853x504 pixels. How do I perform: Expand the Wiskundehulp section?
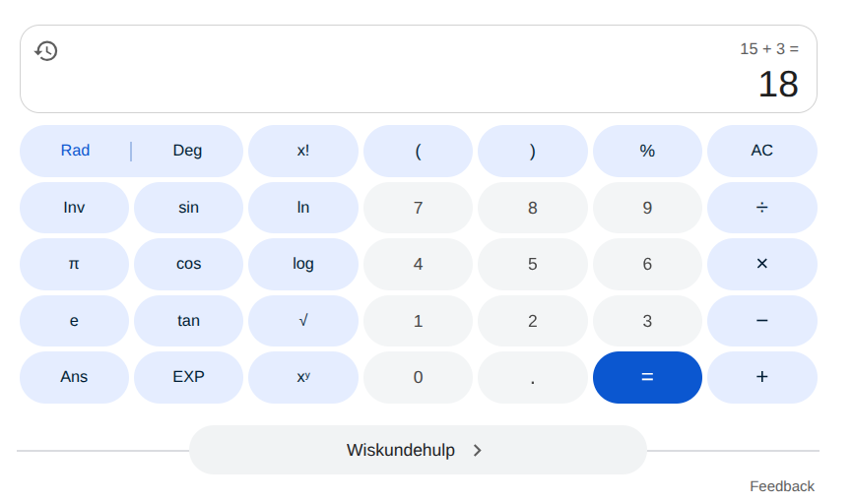tap(418, 450)
